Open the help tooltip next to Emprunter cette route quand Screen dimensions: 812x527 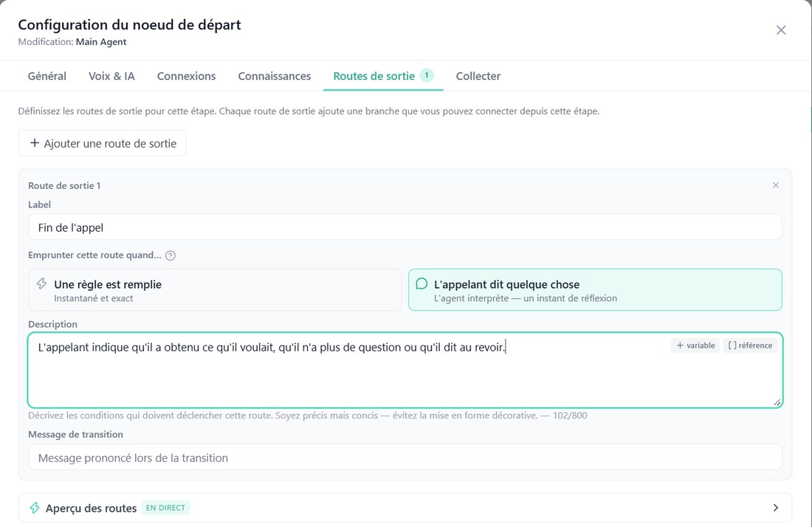click(x=170, y=255)
